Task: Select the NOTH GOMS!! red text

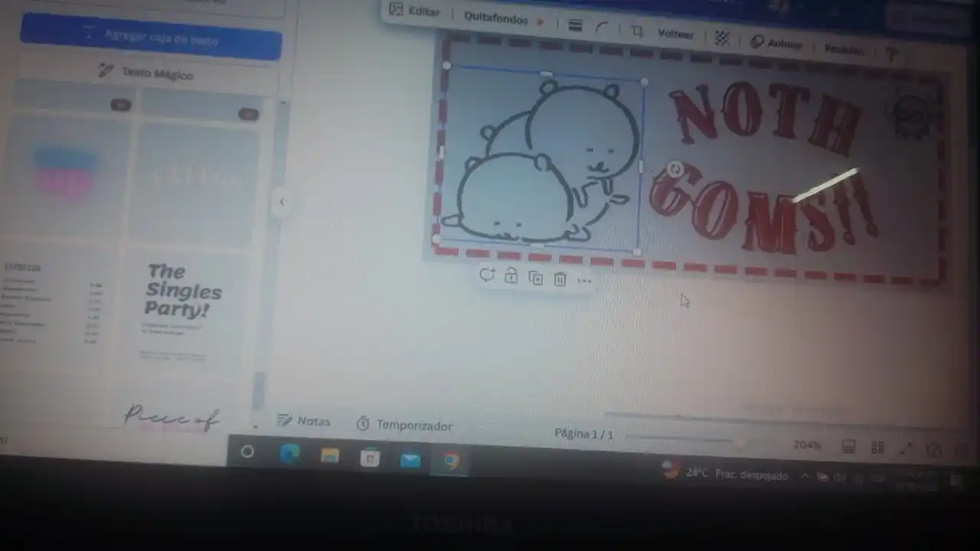Action: point(766,168)
